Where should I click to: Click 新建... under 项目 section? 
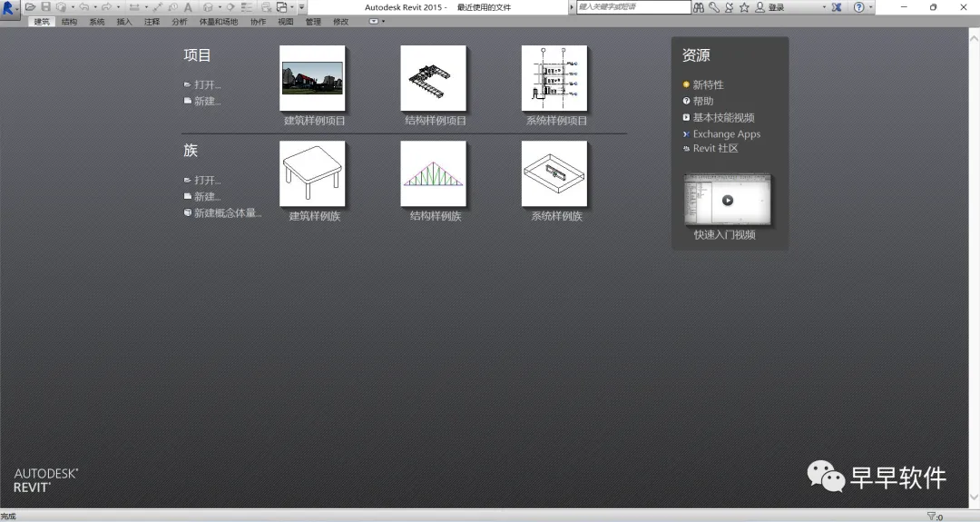(208, 101)
